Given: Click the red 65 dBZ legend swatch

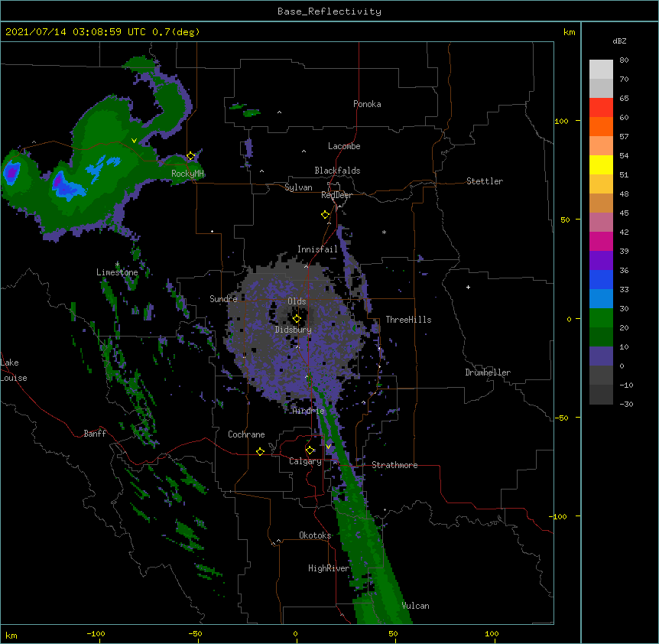Looking at the screenshot, I should 601,107.
